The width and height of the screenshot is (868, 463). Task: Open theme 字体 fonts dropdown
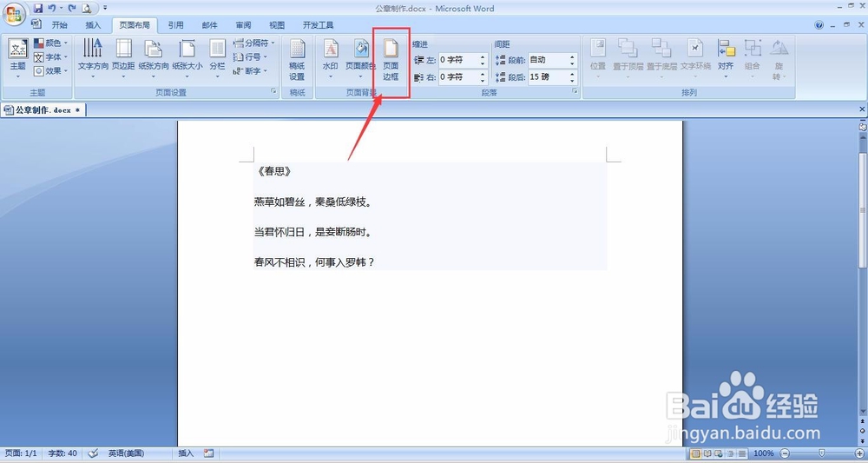(x=50, y=57)
